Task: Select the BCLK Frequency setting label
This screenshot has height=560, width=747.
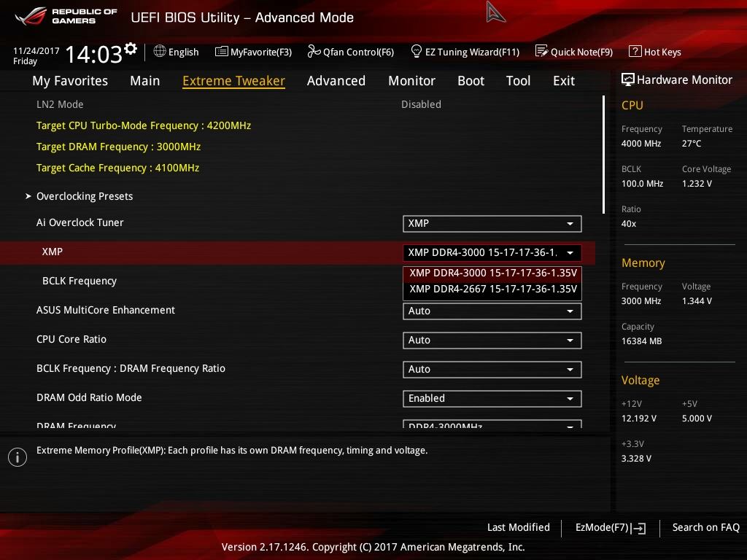Action: (x=80, y=281)
